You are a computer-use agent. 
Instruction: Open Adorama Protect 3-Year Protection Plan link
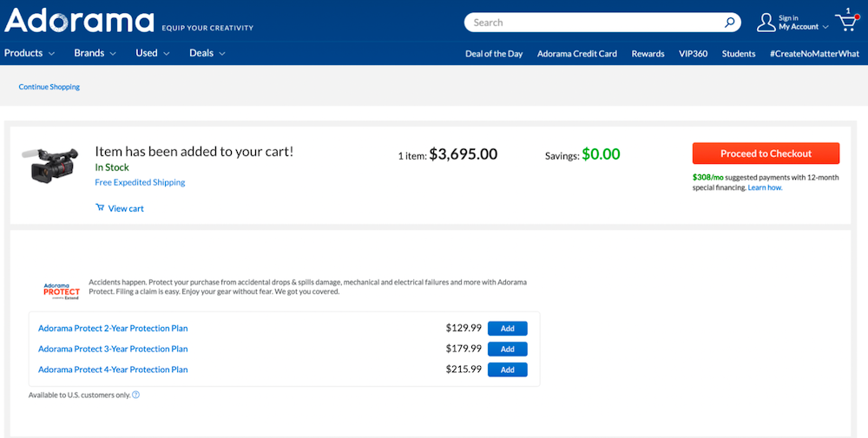tap(113, 349)
